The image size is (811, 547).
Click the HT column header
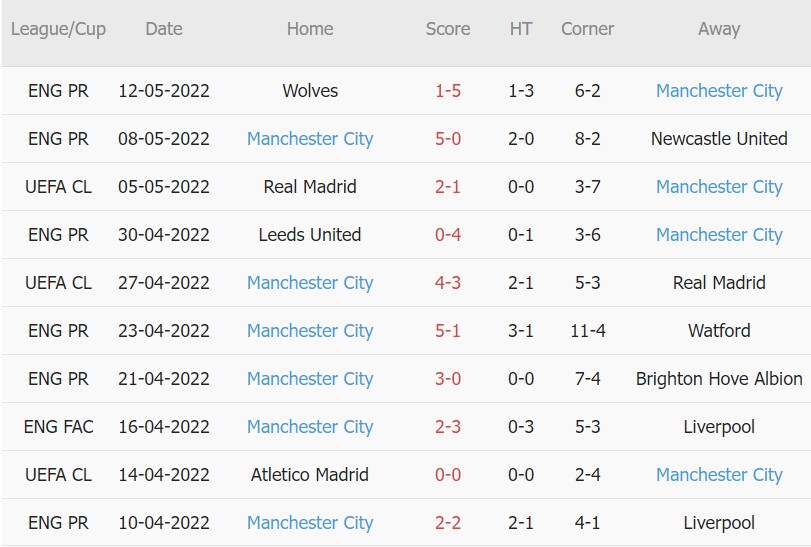[521, 29]
